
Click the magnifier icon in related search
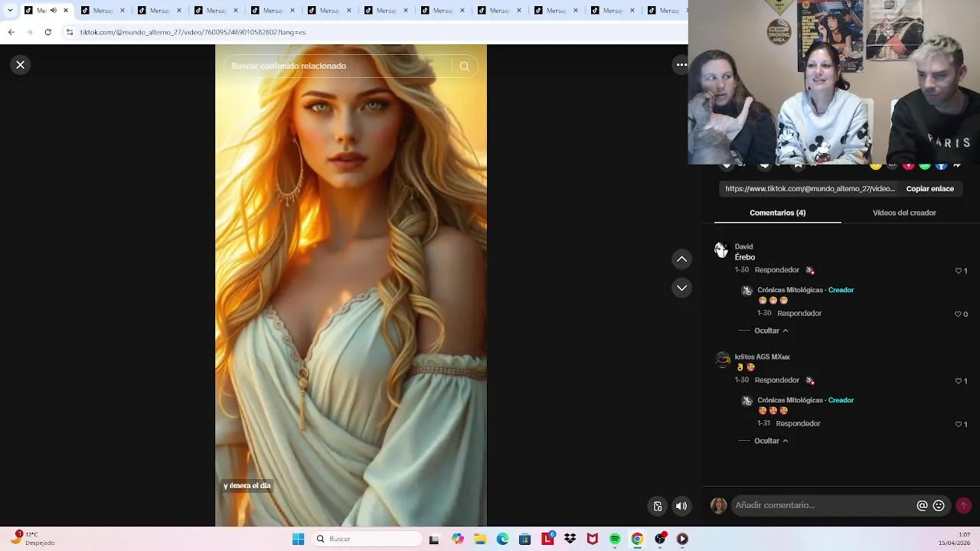click(x=464, y=66)
